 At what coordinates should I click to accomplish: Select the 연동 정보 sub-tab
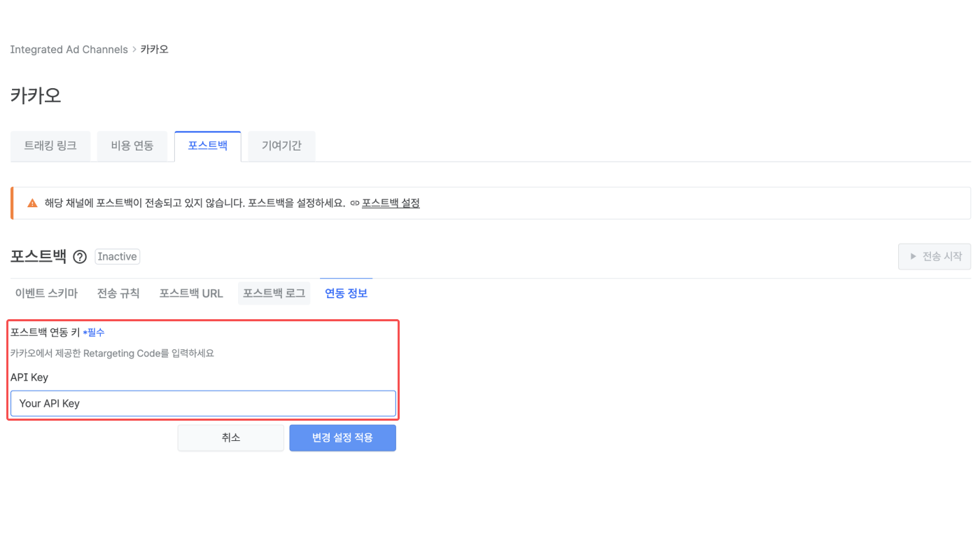coord(346,293)
